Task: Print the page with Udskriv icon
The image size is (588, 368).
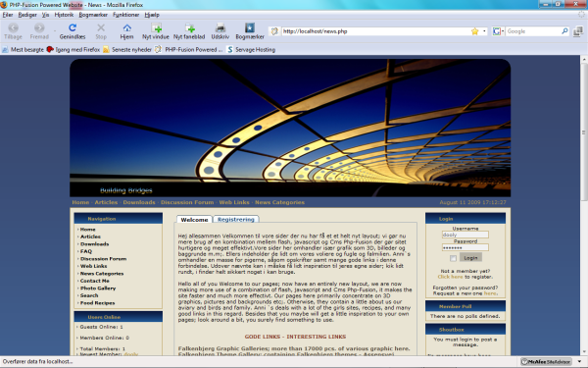Action: click(220, 27)
